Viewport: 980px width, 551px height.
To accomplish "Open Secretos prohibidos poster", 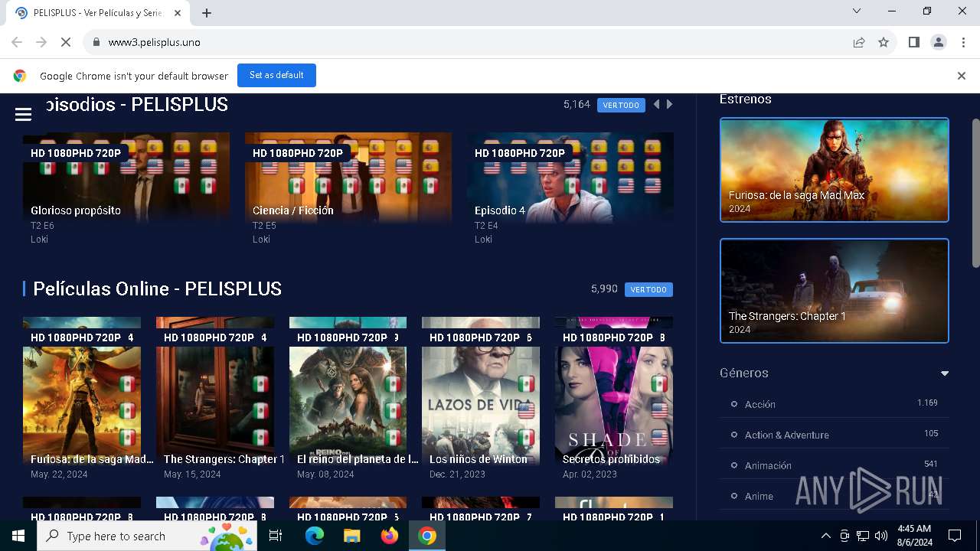I will pyautogui.click(x=614, y=391).
